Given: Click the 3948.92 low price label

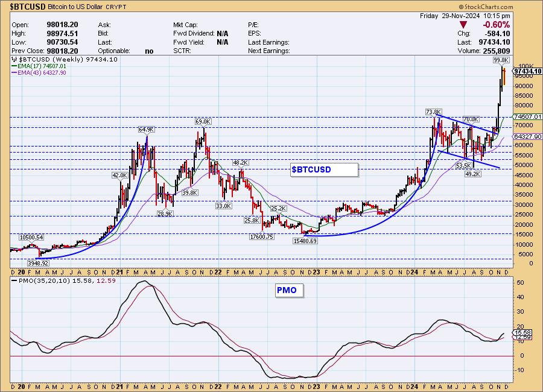Looking at the screenshot, I should 38,264.
